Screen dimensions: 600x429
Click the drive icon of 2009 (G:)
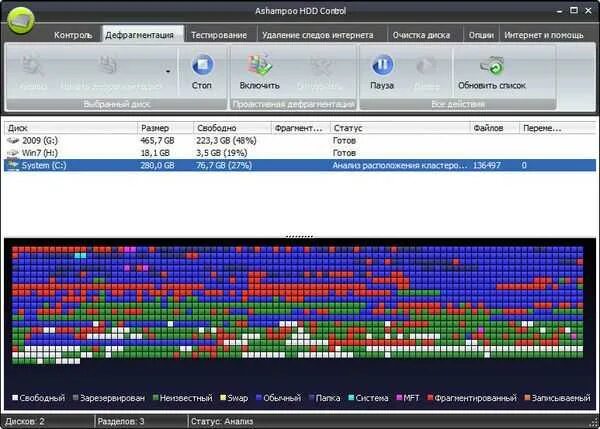click(13, 141)
